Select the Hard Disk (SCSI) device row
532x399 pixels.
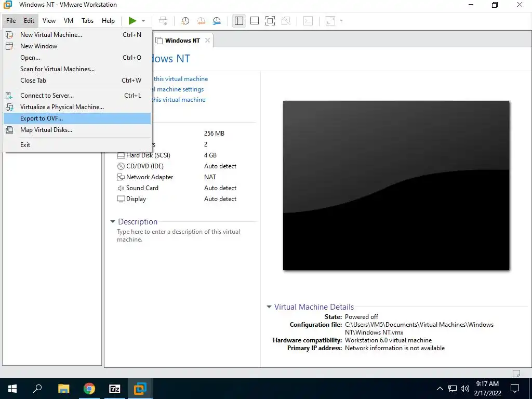click(x=177, y=155)
